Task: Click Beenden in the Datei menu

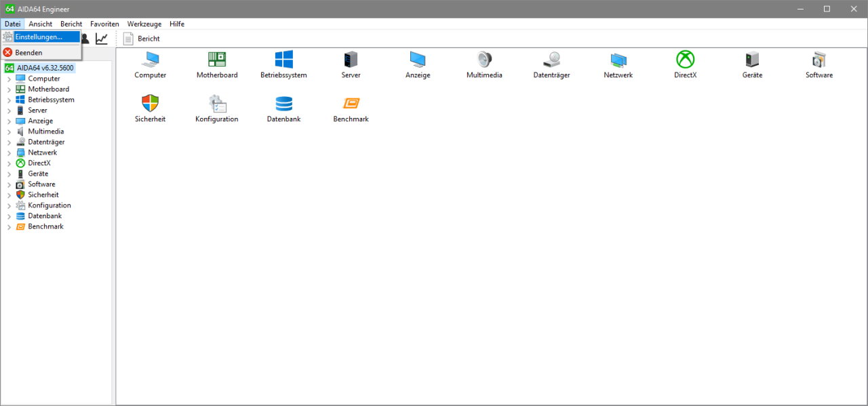Action: pyautogui.click(x=28, y=52)
